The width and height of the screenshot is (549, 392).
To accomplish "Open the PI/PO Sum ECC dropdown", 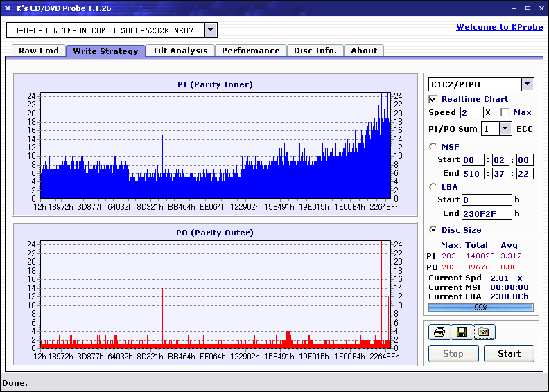I will click(505, 129).
